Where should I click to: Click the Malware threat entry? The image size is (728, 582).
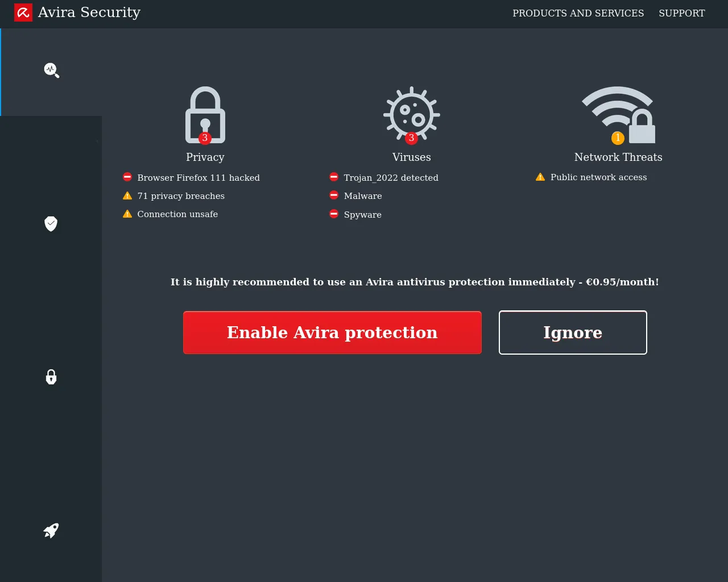(x=363, y=196)
